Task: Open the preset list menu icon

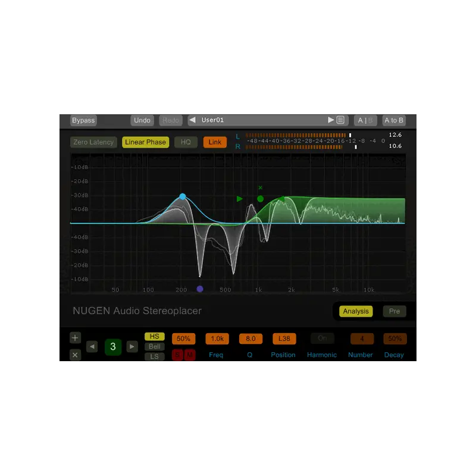Action: click(340, 120)
